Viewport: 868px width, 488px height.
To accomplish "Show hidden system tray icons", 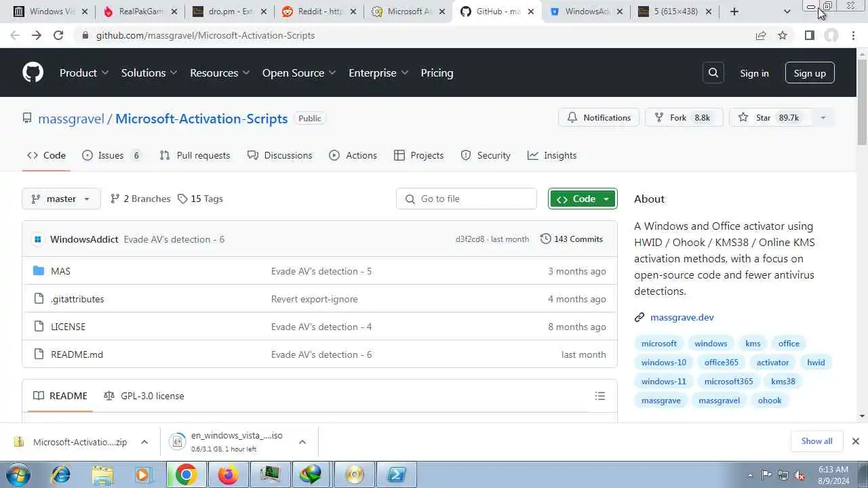I will click(750, 475).
